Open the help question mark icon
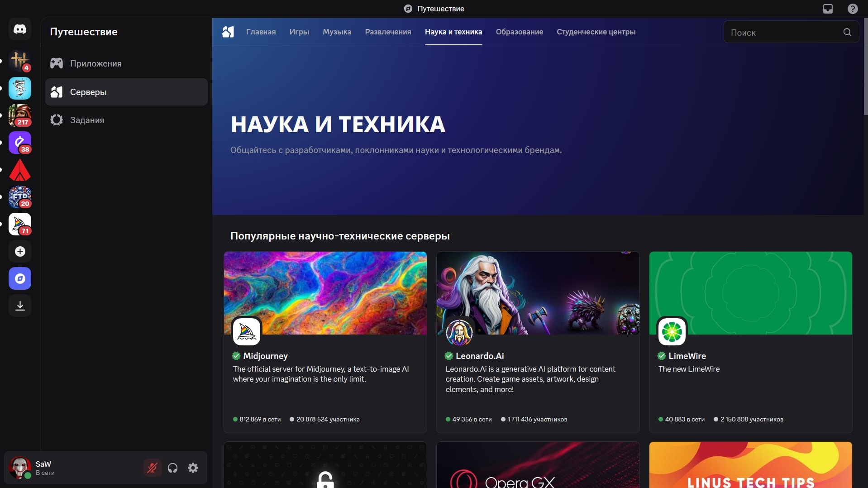 (853, 9)
